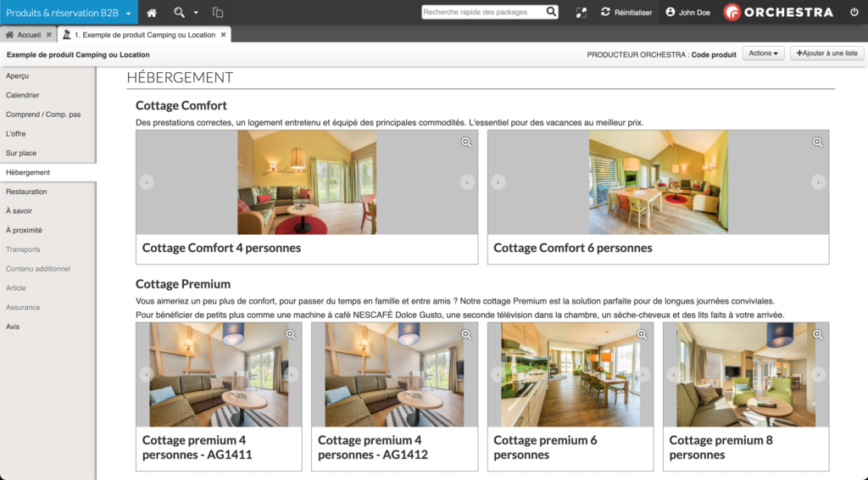The image size is (868, 480).
Task: Expand the search options dropdown arrow
Action: pos(196,13)
